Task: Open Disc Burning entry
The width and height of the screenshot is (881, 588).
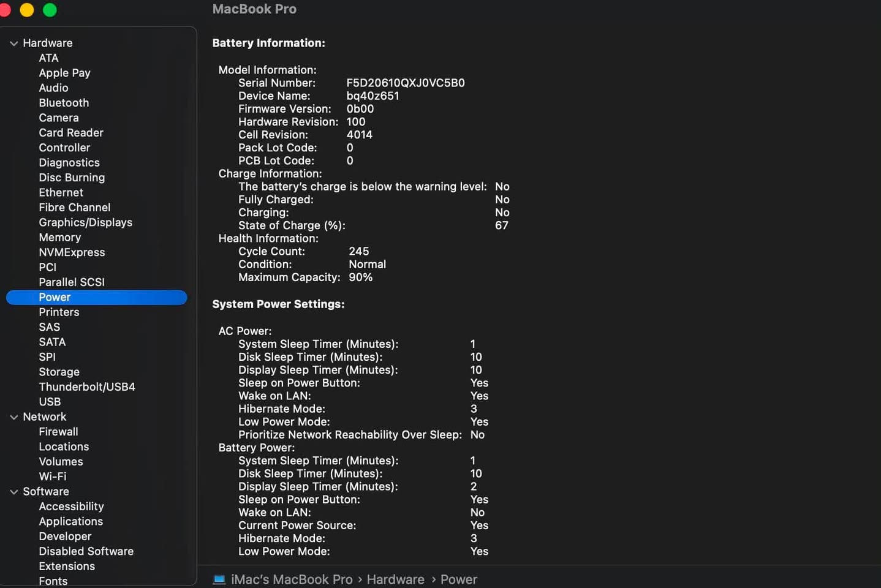Action: pyautogui.click(x=72, y=178)
